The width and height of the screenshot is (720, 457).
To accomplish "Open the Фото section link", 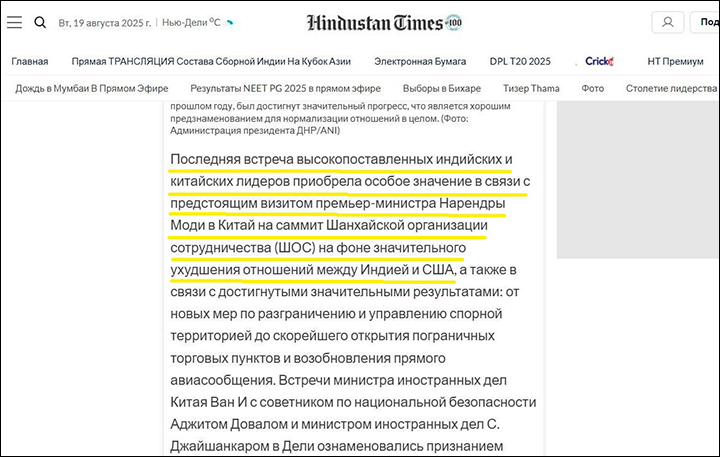I will click(593, 88).
